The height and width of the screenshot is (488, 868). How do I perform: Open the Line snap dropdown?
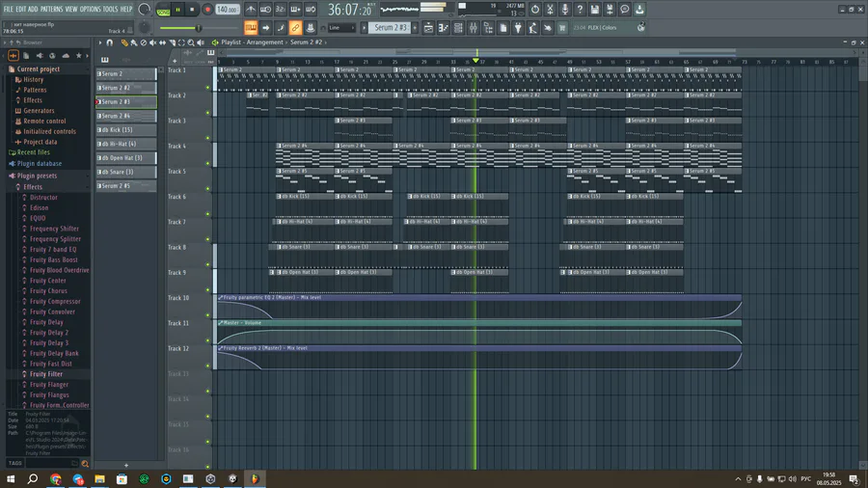click(341, 28)
